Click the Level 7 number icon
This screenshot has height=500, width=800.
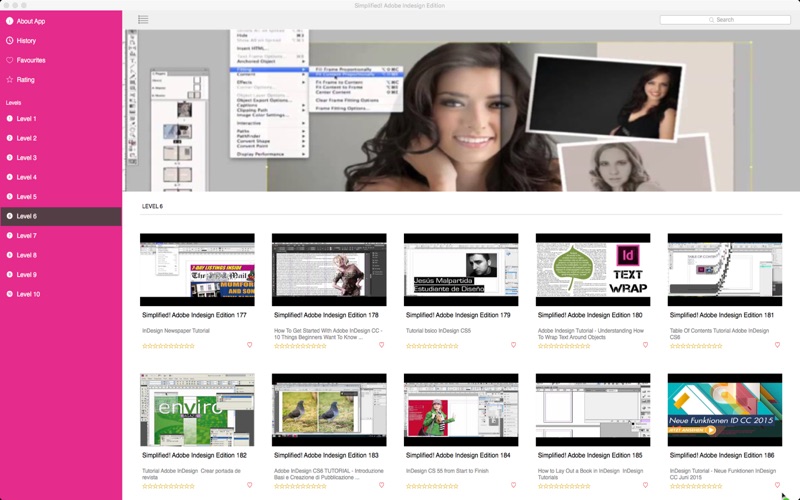click(9, 236)
